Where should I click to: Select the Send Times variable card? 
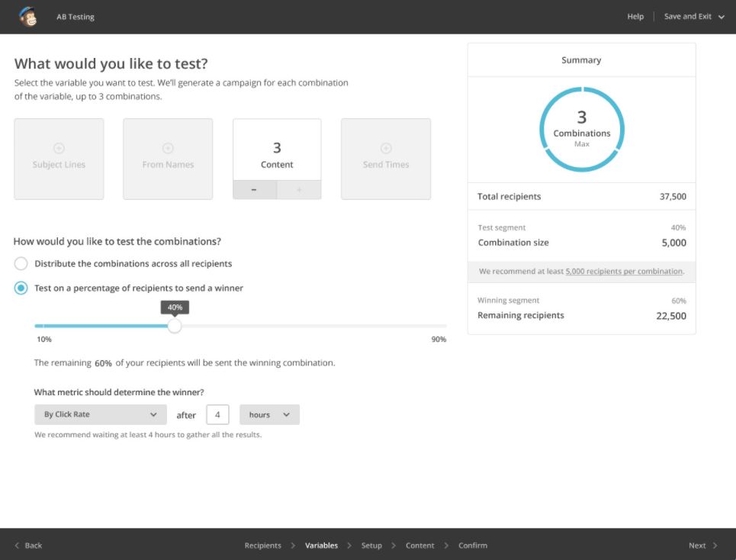click(386, 159)
